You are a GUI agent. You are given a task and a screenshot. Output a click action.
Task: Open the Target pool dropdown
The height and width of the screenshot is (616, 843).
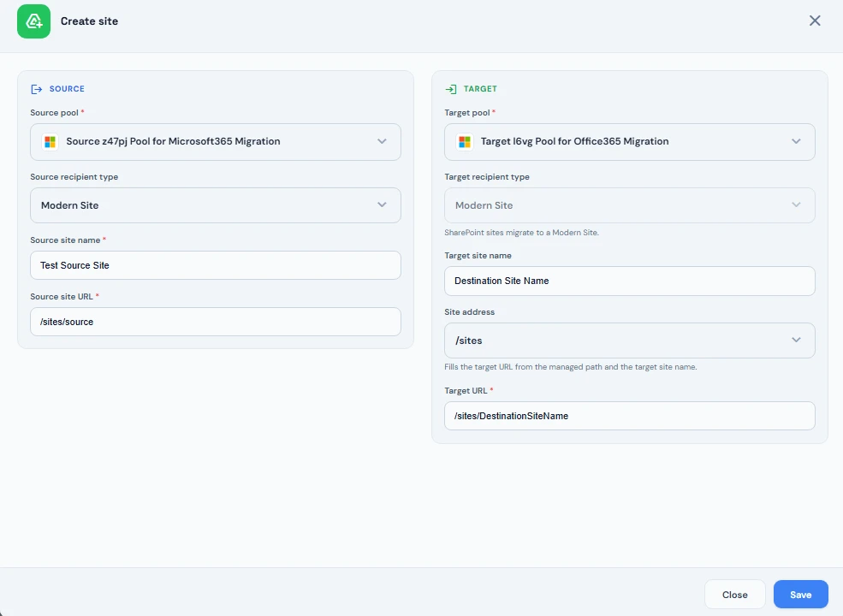coord(630,142)
